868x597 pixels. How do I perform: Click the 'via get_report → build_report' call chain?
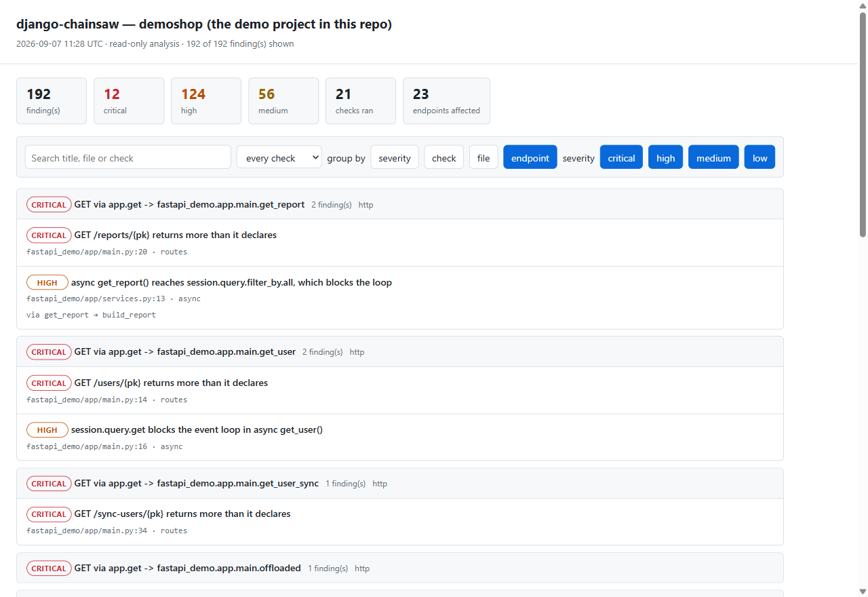pyautogui.click(x=91, y=315)
